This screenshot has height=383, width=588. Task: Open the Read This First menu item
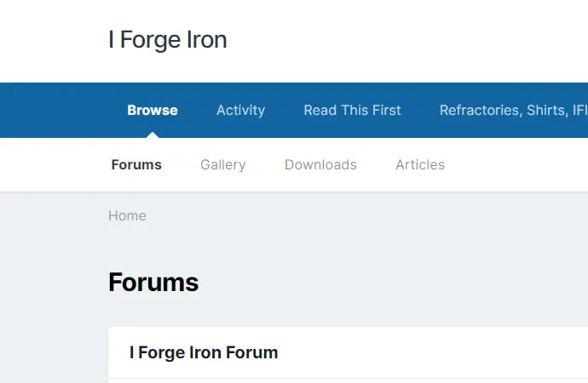pos(352,110)
